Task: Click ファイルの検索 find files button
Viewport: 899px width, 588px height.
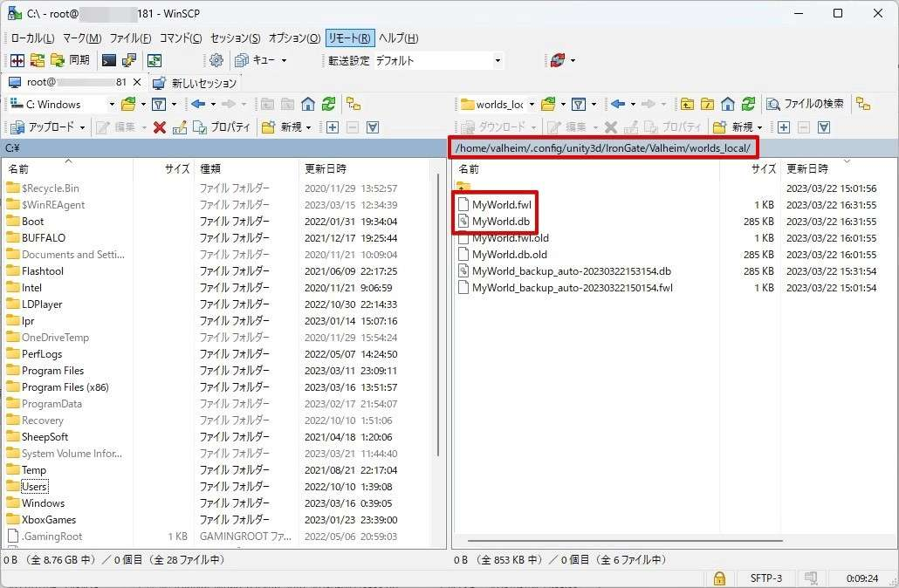Action: [806, 104]
